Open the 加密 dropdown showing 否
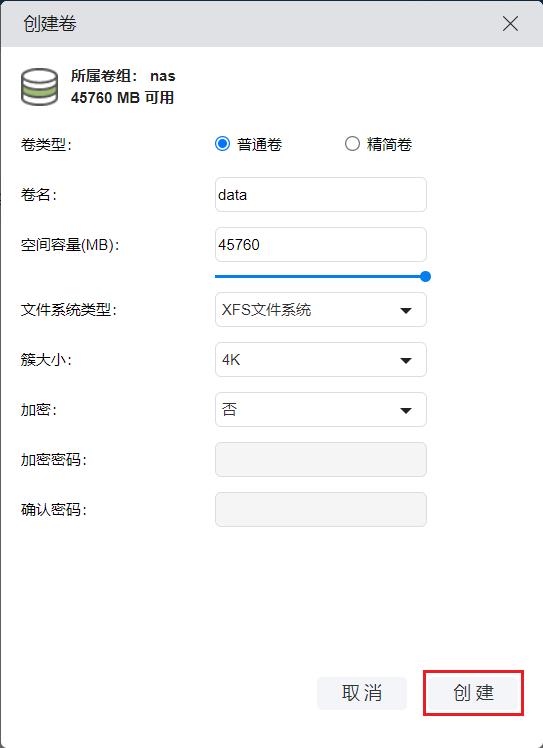This screenshot has width=543, height=748. click(321, 410)
